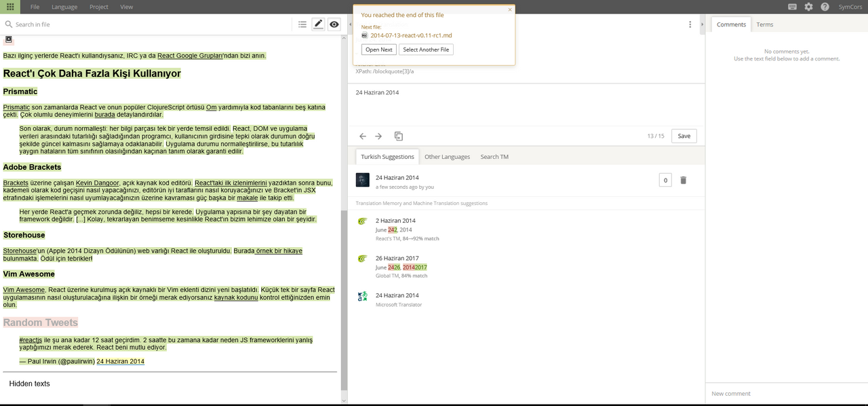Toggle the pencil edit mode

click(x=318, y=24)
